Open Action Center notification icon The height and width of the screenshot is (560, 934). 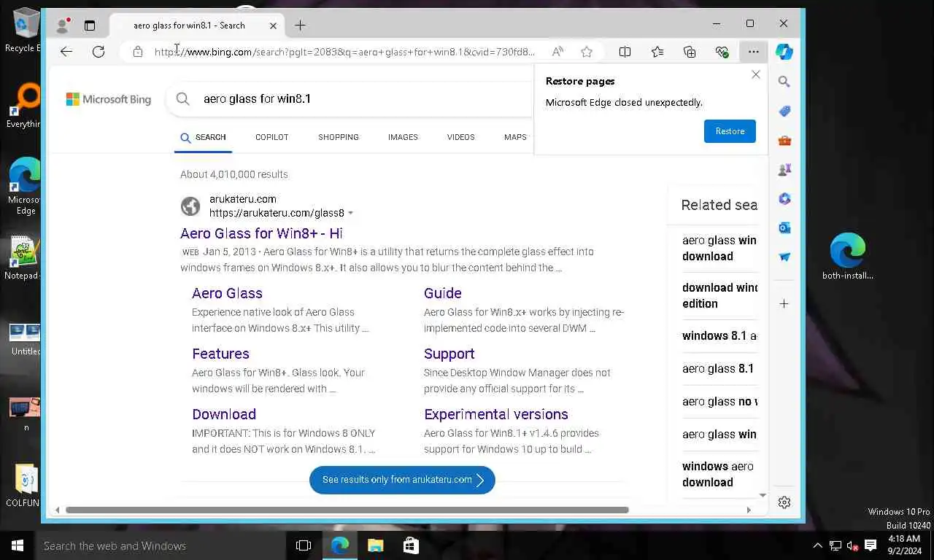click(x=871, y=545)
